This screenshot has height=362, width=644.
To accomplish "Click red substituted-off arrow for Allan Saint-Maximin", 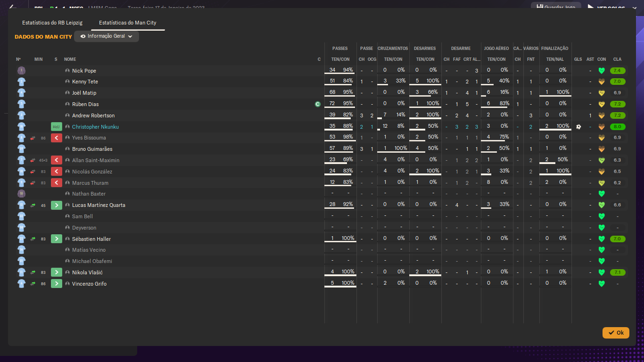I will [57, 160].
